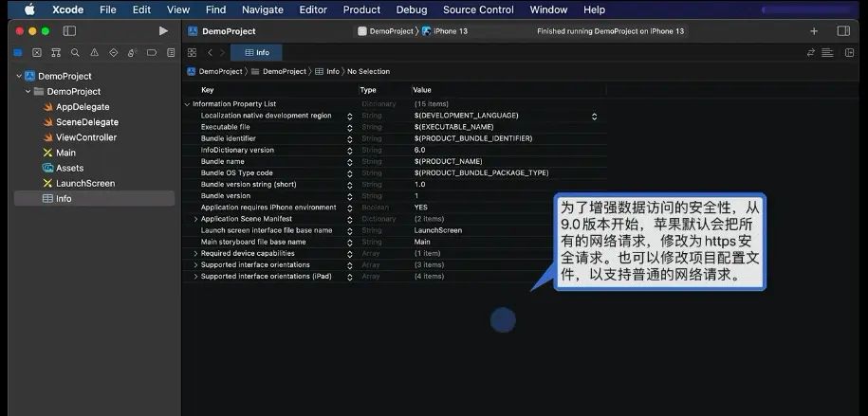Open key stepper for Executable file
Screen dimensions: 868x416
pyautogui.click(x=349, y=128)
